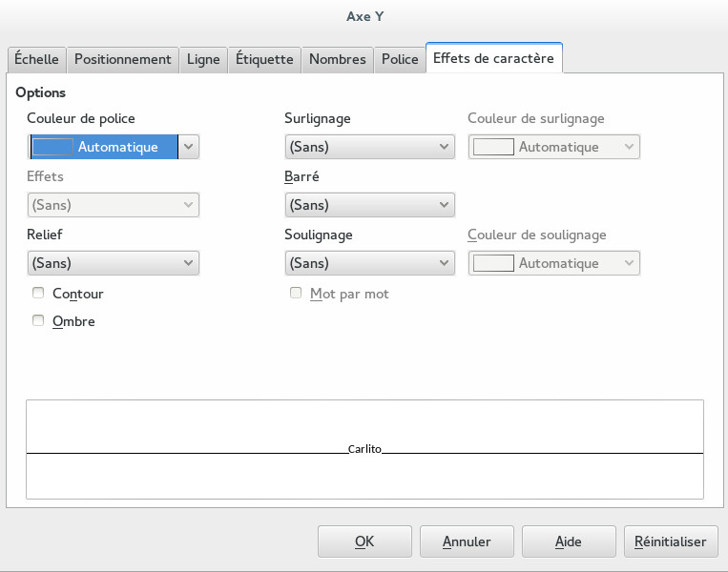
Task: Open the Surlignage dropdown
Action: 369,147
